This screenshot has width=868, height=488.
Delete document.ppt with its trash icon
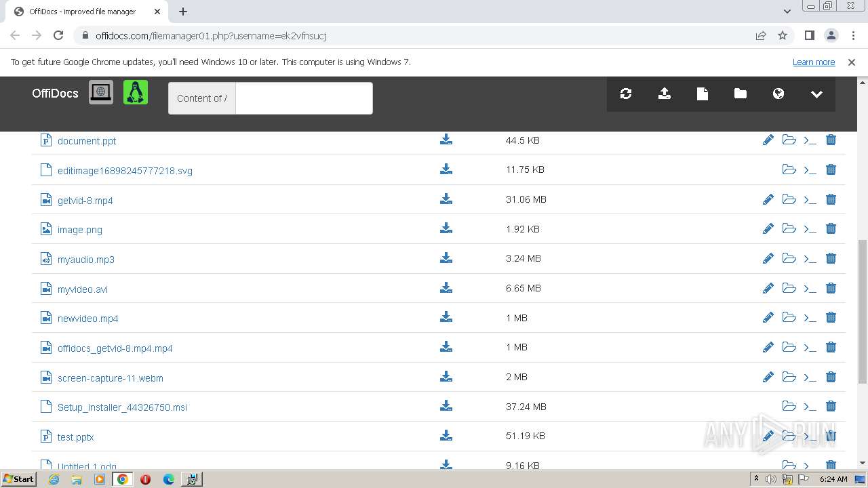click(x=831, y=140)
